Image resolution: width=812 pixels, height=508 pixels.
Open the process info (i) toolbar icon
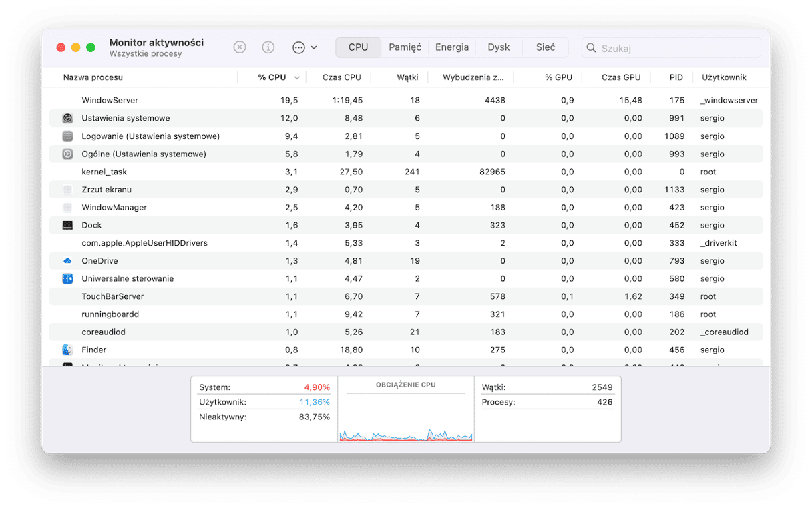tap(268, 47)
